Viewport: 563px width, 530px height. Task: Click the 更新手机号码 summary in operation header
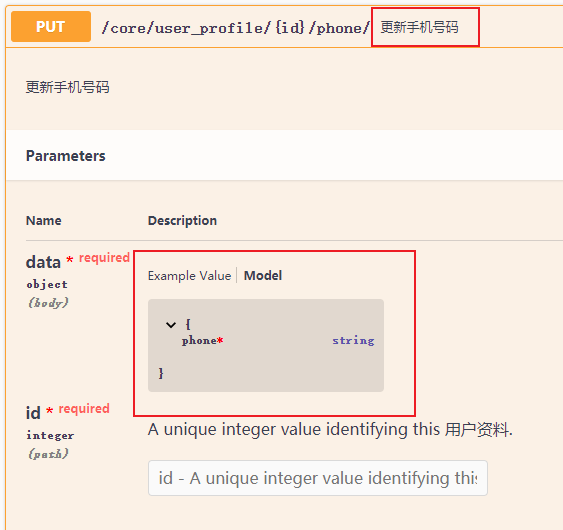click(419, 27)
